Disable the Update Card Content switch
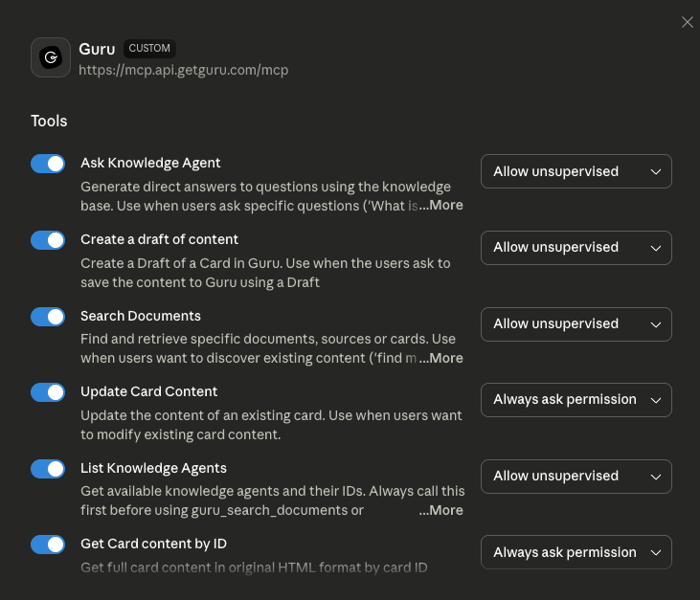The height and width of the screenshot is (600, 700). coord(48,392)
